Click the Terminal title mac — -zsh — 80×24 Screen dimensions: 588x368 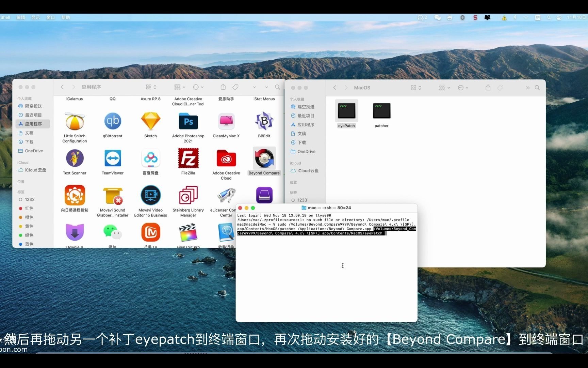click(x=329, y=208)
